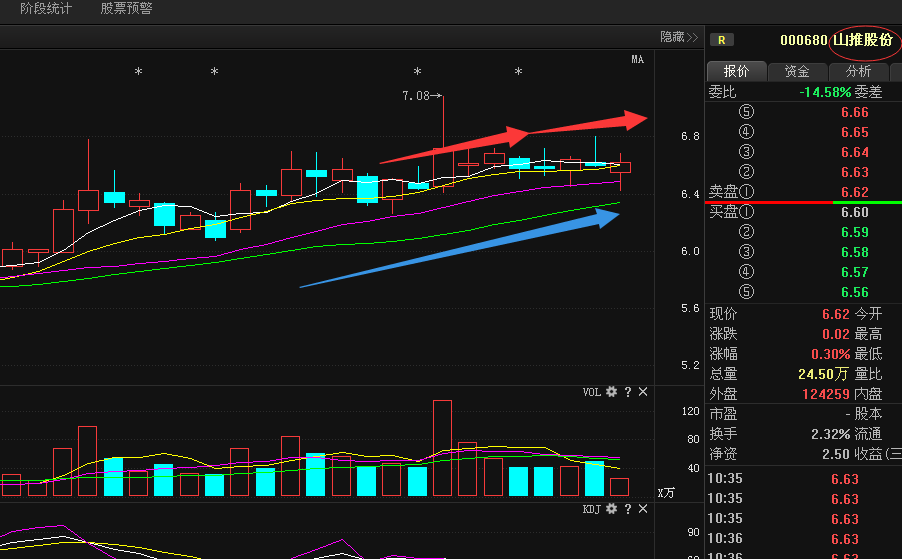
Task: Click the 市盈 row label
Action: [723, 414]
